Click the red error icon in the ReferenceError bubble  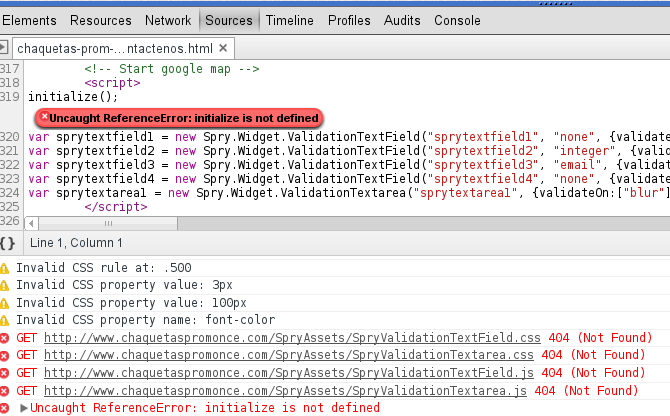click(44, 116)
